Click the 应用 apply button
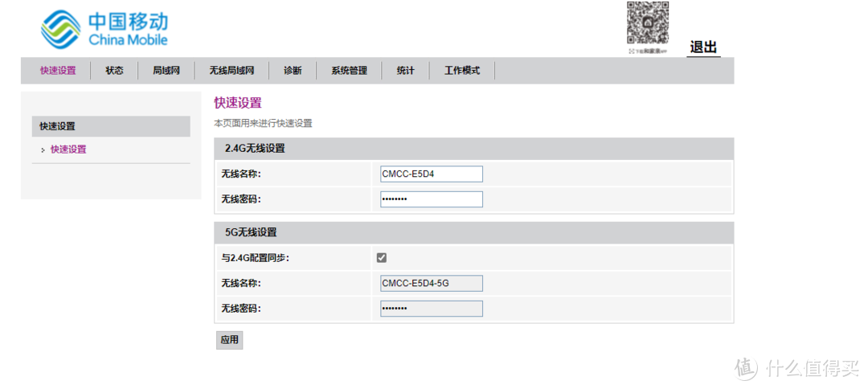Image resolution: width=868 pixels, height=389 pixels. pos(229,340)
